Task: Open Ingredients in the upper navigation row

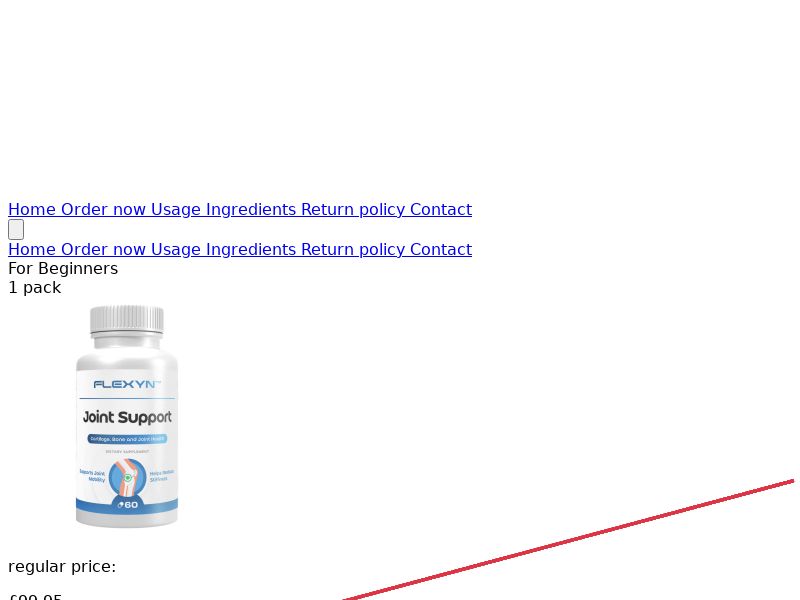Action: 251,209
